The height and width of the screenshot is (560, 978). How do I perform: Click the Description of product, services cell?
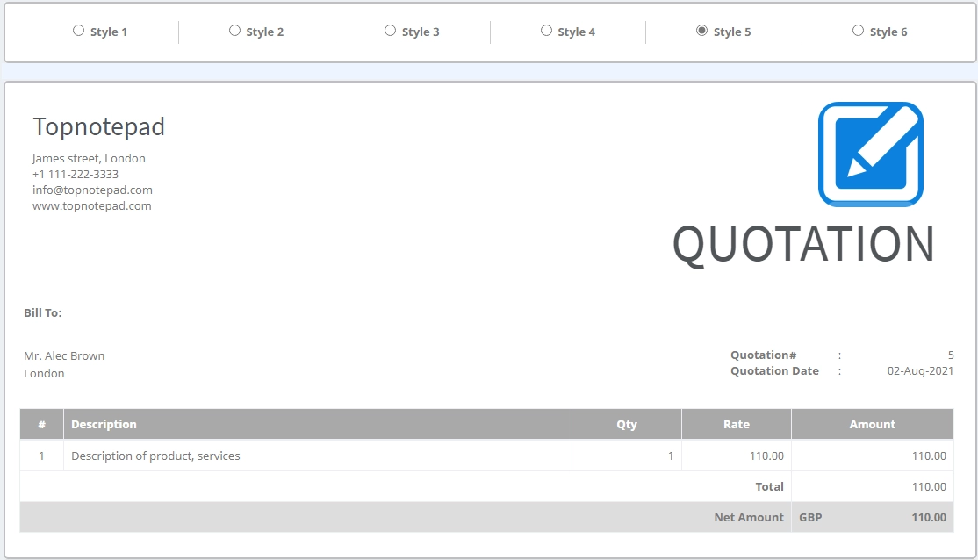click(318, 456)
